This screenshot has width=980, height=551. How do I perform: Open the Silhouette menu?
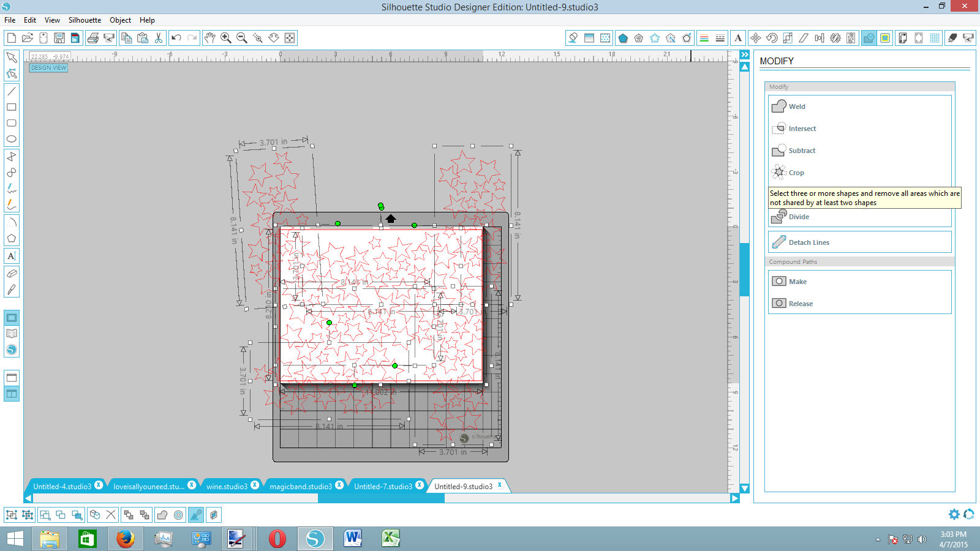(85, 20)
